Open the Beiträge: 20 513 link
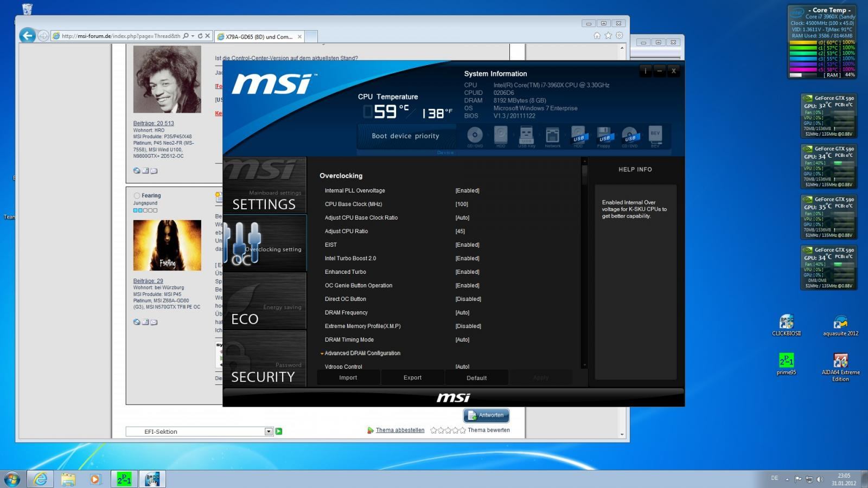 point(154,124)
